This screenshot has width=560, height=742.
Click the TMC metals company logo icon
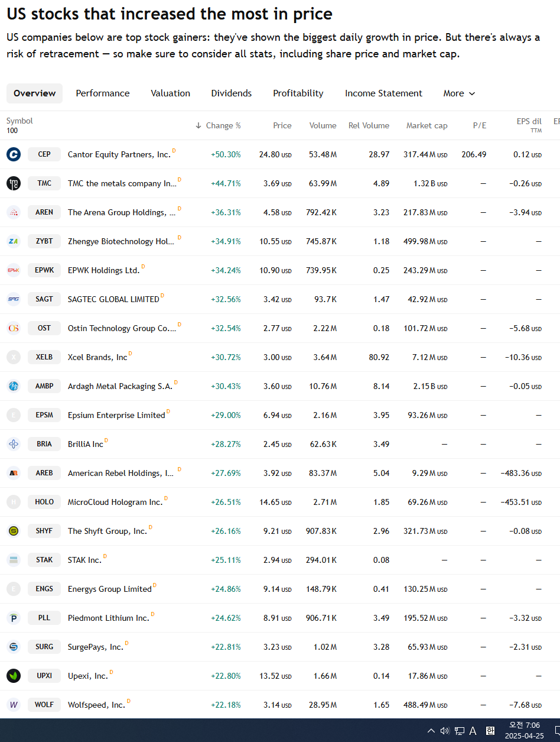[14, 183]
